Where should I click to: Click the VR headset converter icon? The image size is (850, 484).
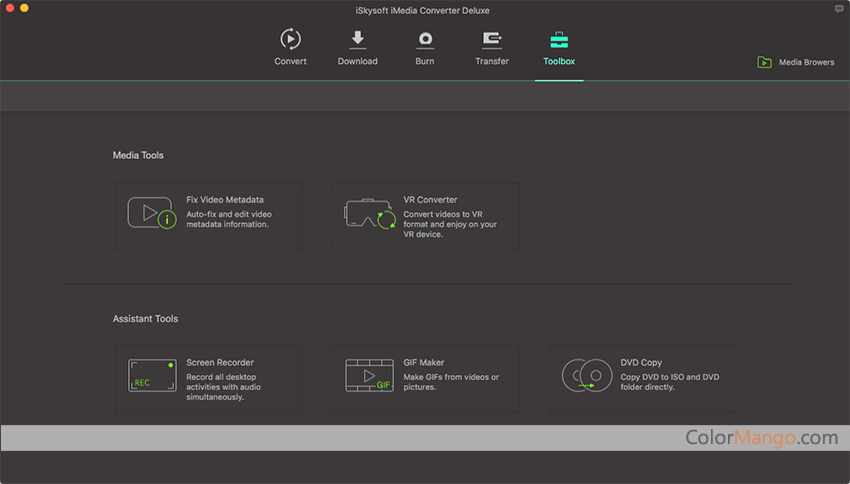click(370, 214)
